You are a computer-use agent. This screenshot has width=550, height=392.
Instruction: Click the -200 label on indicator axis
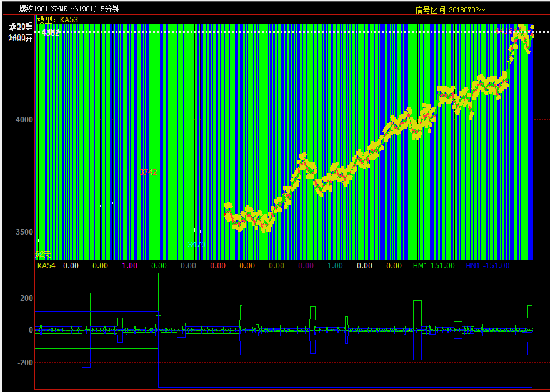[x=25, y=363]
